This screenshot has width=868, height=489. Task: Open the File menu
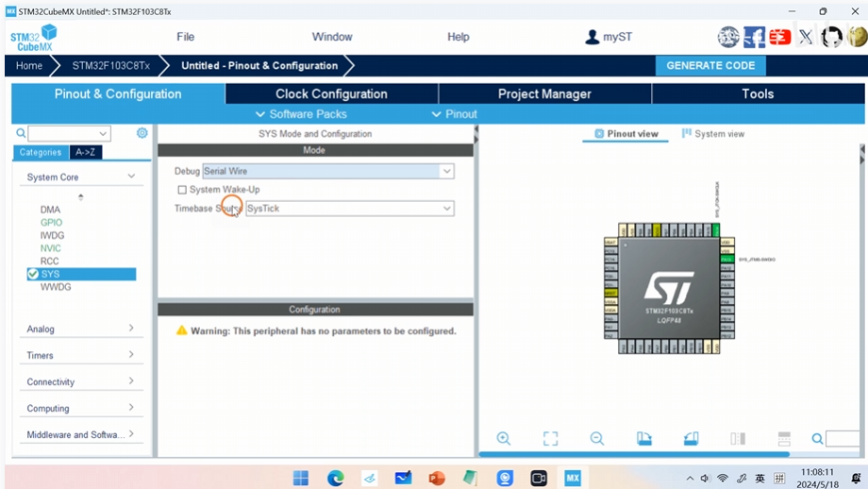186,37
